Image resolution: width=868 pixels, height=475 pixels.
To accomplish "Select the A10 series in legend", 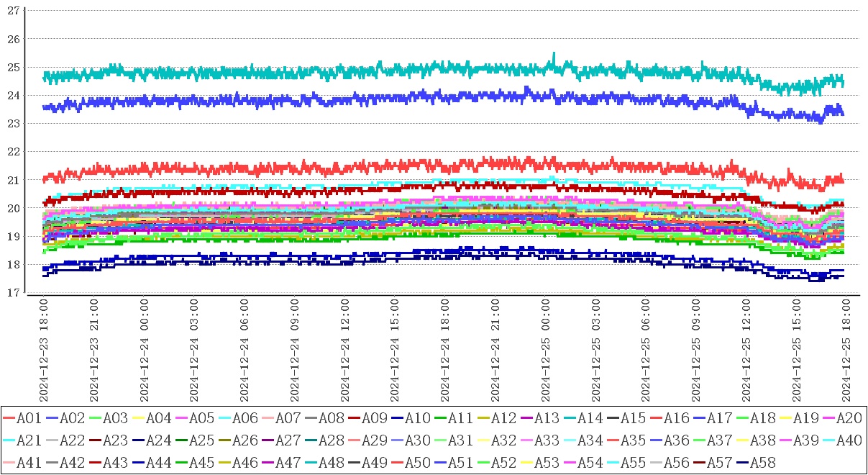I will 416,417.
